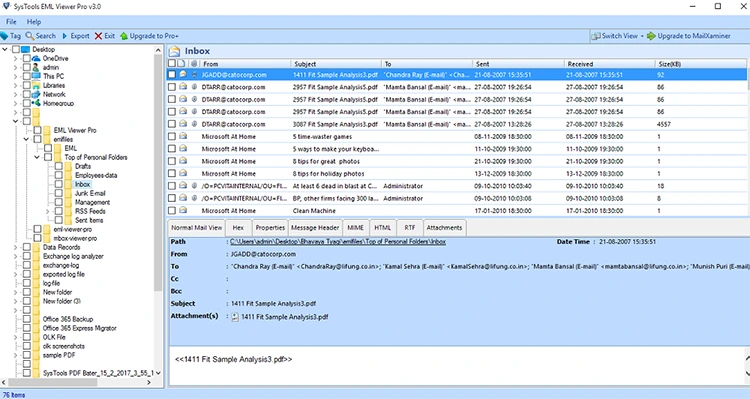The height and width of the screenshot is (399, 750).
Task: Click the Exit toolbar button
Action: (x=105, y=36)
